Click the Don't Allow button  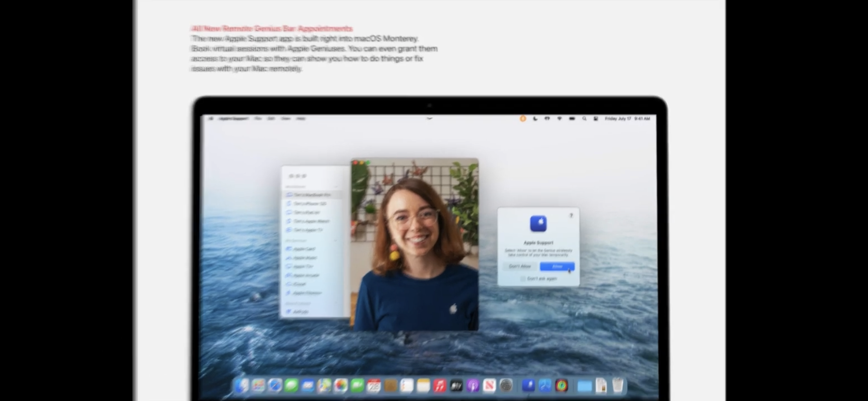point(520,266)
